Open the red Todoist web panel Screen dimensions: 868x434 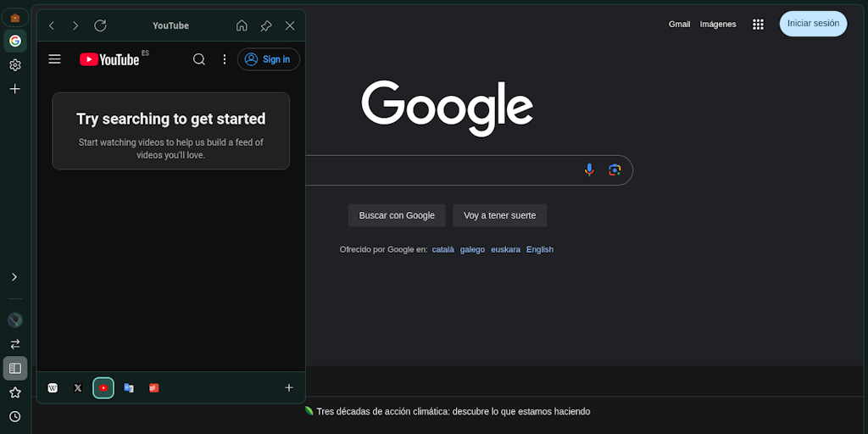tap(154, 388)
